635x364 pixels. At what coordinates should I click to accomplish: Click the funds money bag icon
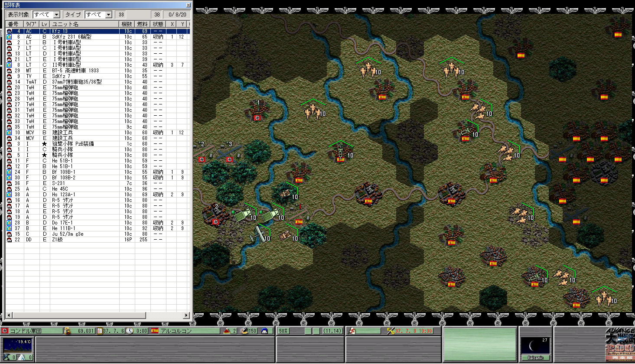[67, 331]
